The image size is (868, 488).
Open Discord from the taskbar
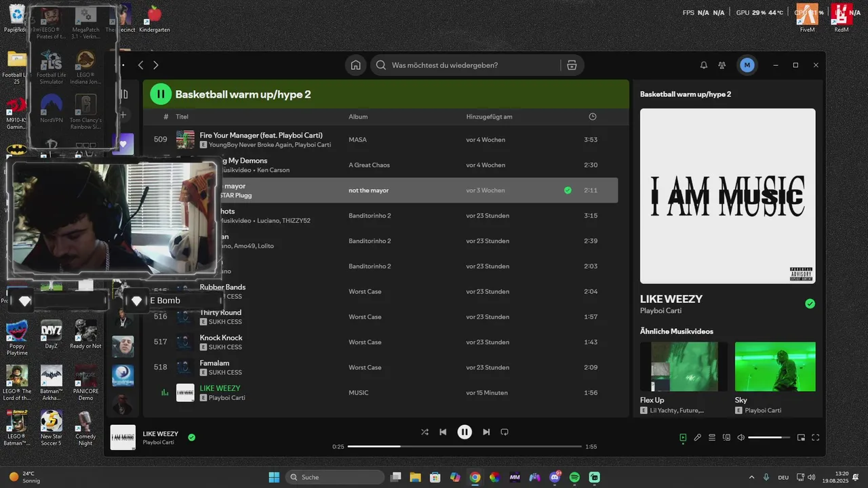[555, 477]
